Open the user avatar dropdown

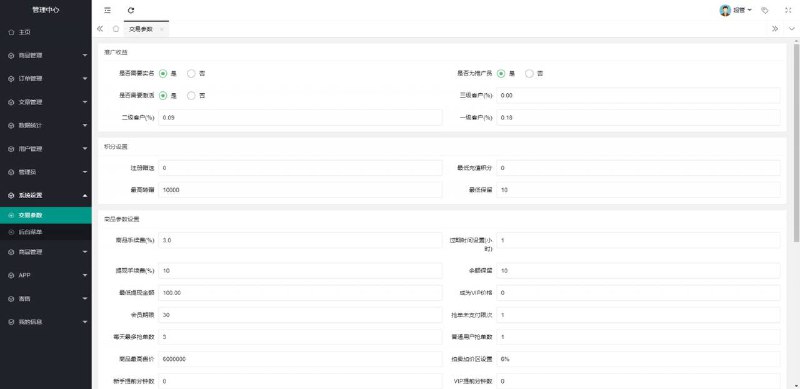click(x=736, y=10)
